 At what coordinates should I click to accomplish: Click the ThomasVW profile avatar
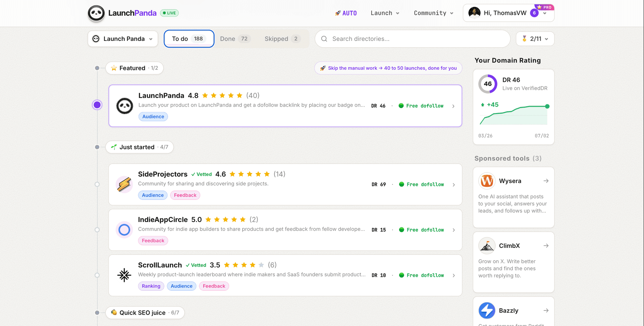[474, 13]
